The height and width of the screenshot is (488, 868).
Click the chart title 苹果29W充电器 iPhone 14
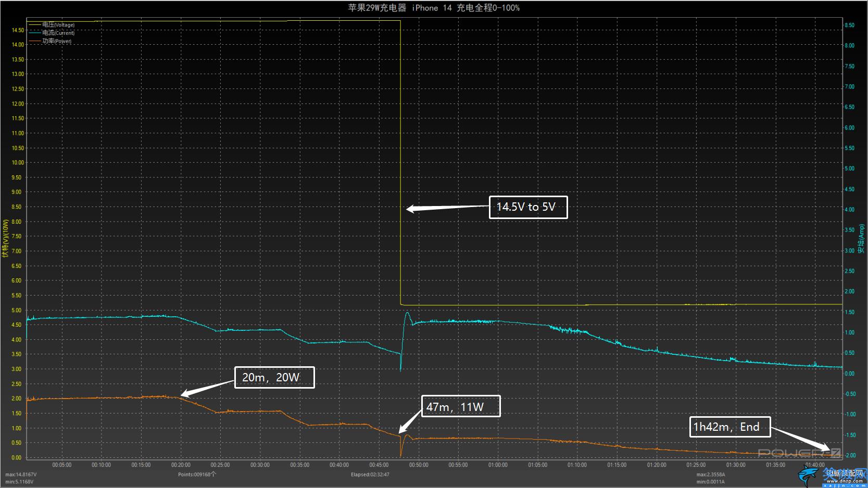click(x=434, y=8)
